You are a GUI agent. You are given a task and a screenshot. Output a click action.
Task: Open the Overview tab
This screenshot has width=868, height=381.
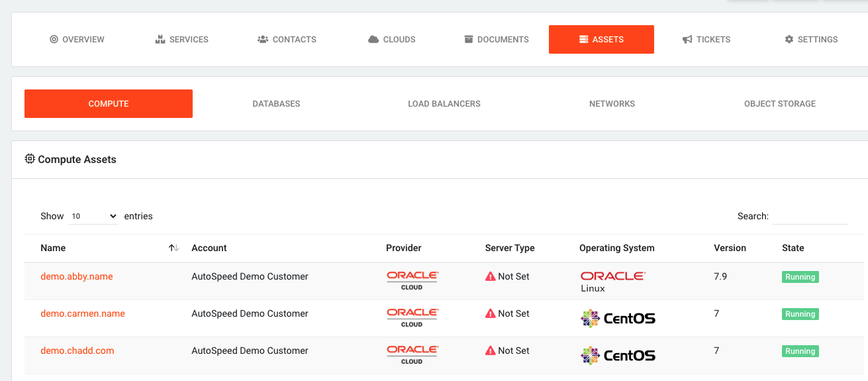pyautogui.click(x=77, y=39)
